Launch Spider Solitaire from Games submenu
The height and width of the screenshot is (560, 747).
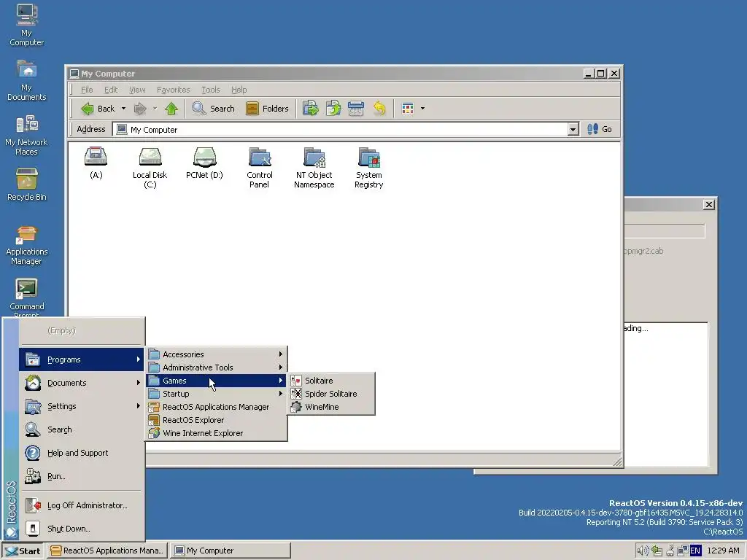coord(332,394)
